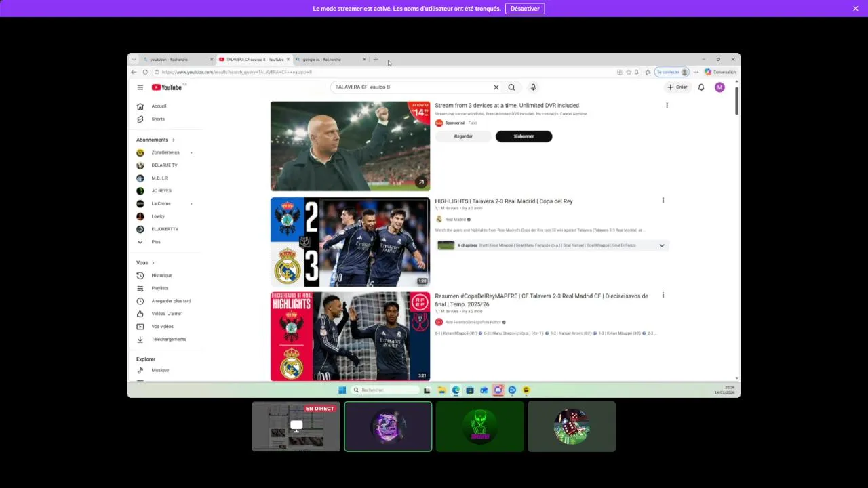Viewport: 868px width, 488px height.
Task: Open the YouTube hamburger guide menu
Action: (140, 87)
